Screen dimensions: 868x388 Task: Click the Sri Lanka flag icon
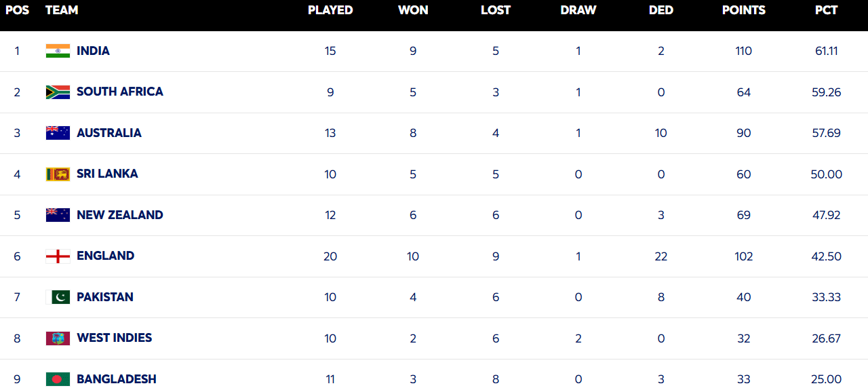pyautogui.click(x=58, y=174)
